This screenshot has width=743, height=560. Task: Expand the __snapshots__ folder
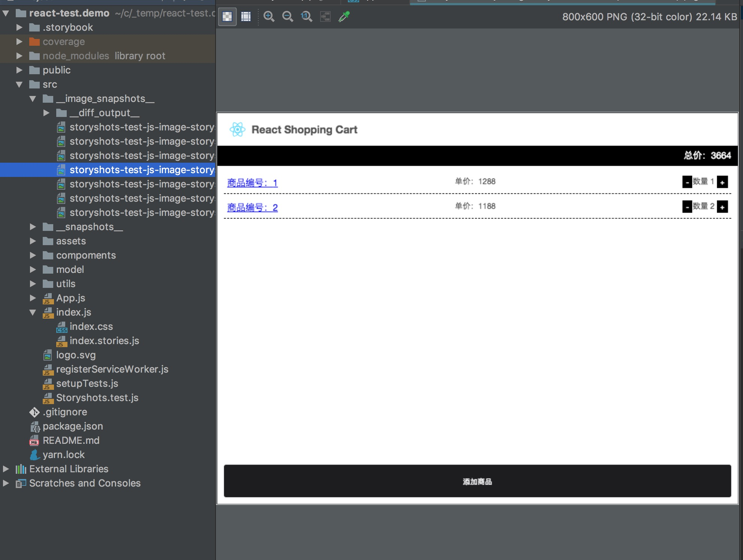pyautogui.click(x=33, y=227)
